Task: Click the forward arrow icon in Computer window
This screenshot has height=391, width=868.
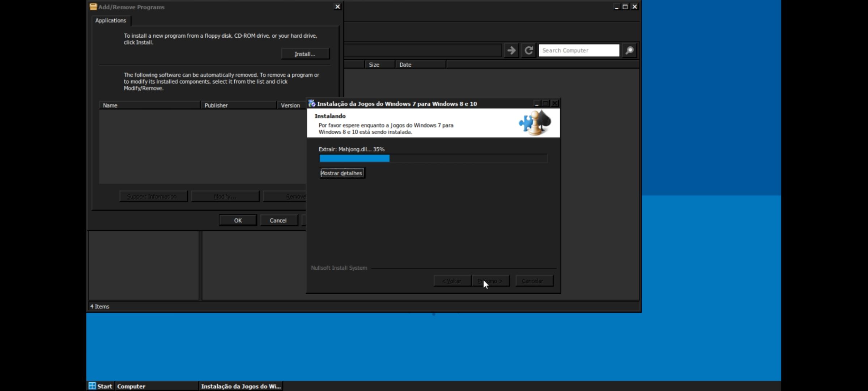Action: [x=511, y=50]
